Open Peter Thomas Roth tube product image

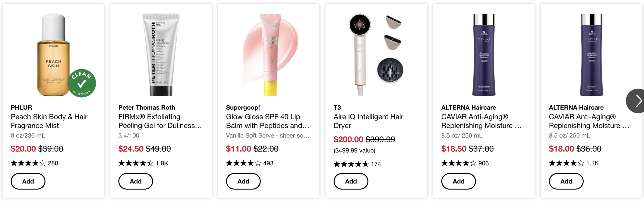pos(161,55)
